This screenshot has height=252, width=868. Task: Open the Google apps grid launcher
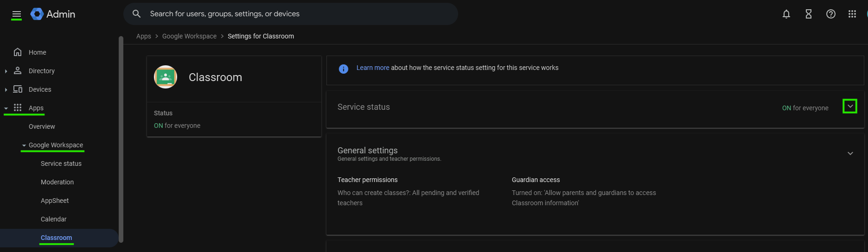pos(852,14)
